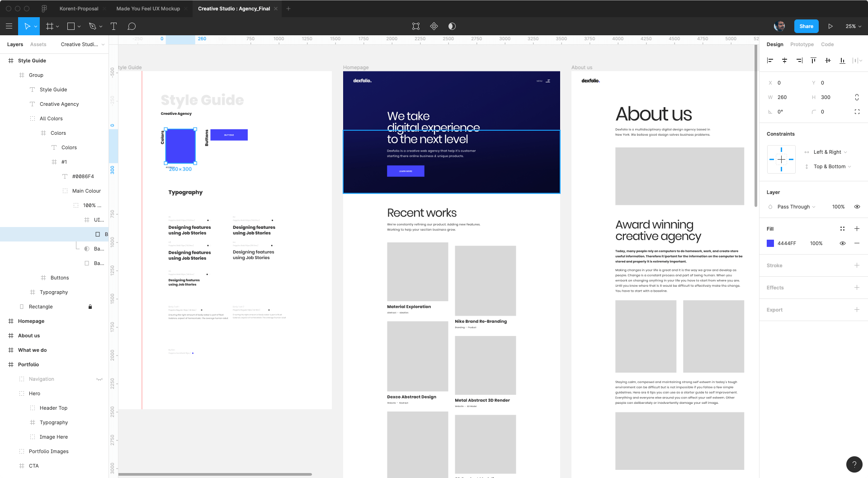Start presentation with the play icon
868x478 pixels.
(830, 26)
